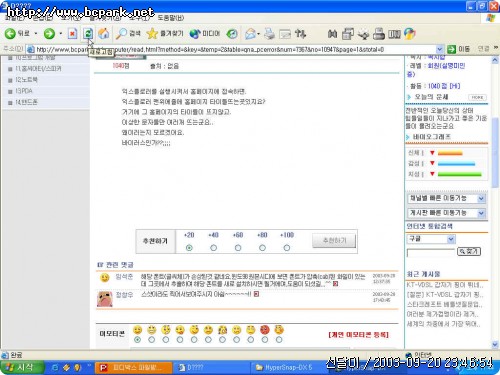Open 14.핸드폰 in the left sidebar
The width and height of the screenshot is (500, 375).
point(26,102)
